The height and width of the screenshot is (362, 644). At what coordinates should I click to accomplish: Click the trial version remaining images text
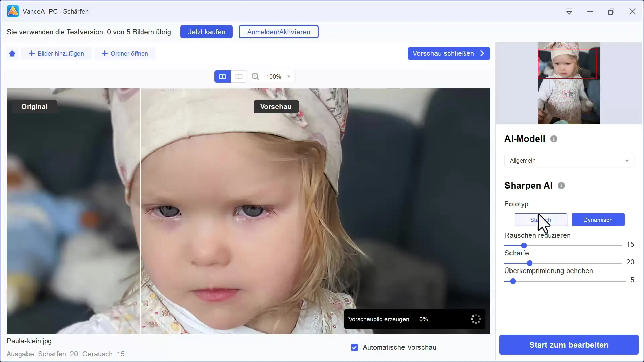pyautogui.click(x=90, y=32)
